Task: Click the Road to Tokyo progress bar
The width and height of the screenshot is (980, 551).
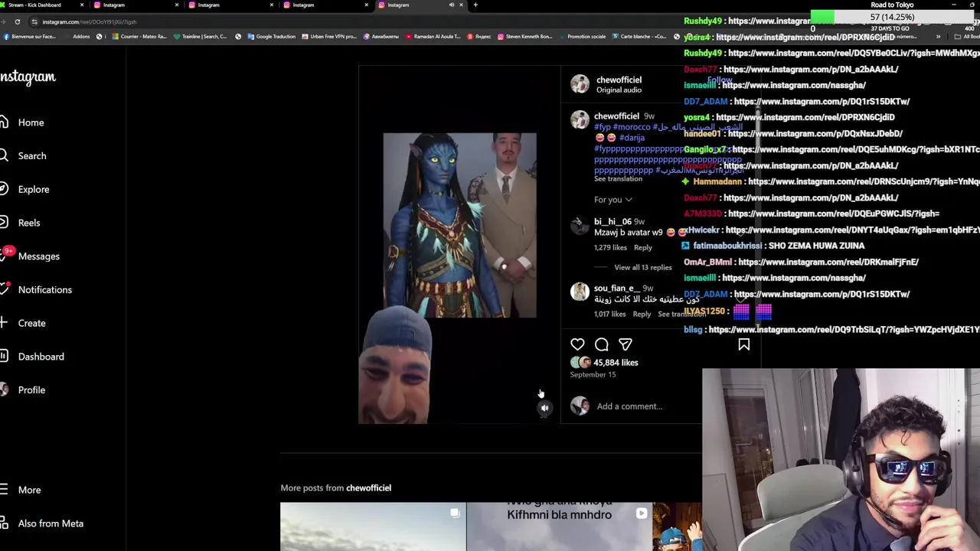Action: point(892,17)
